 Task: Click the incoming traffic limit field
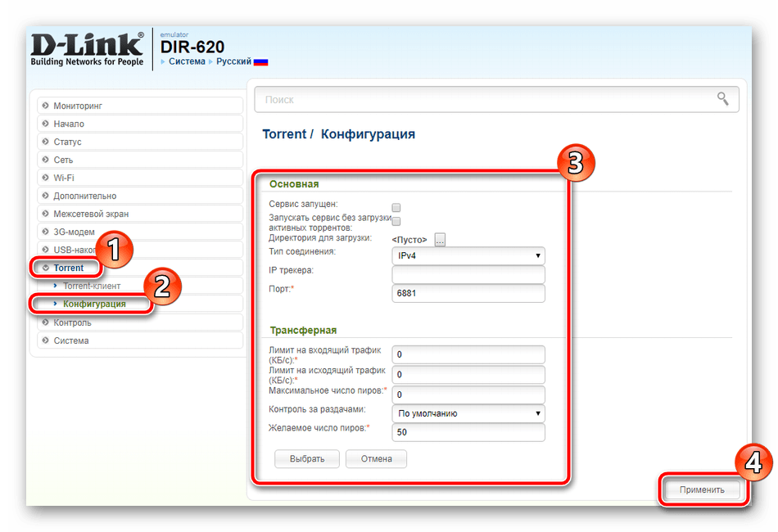pos(468,354)
